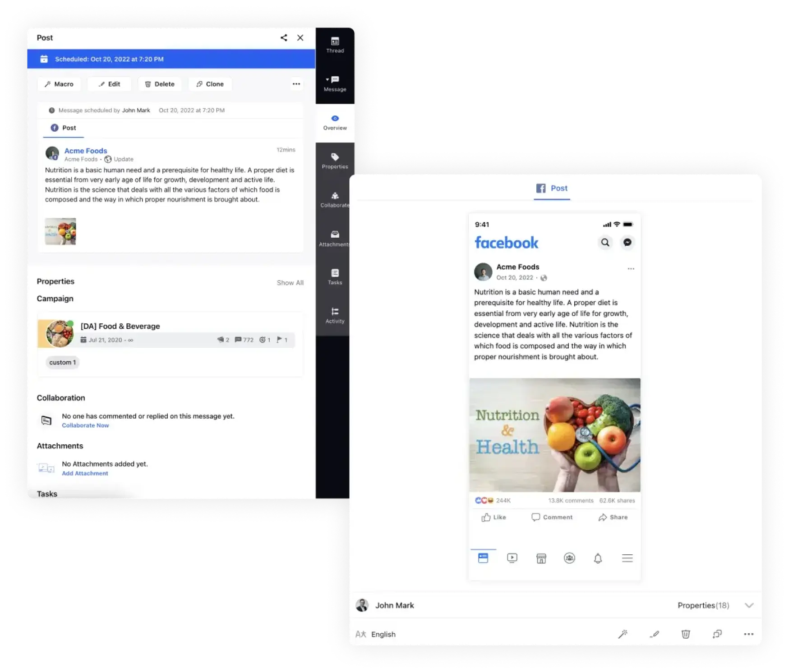Click the Nutrition & Health post image
Screen dimensions: 789x672
click(555, 435)
